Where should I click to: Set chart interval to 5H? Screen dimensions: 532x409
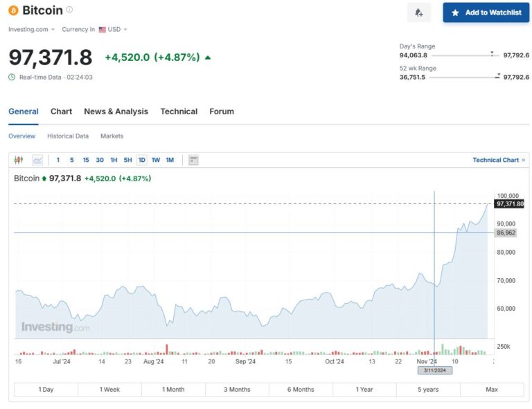pyautogui.click(x=127, y=160)
